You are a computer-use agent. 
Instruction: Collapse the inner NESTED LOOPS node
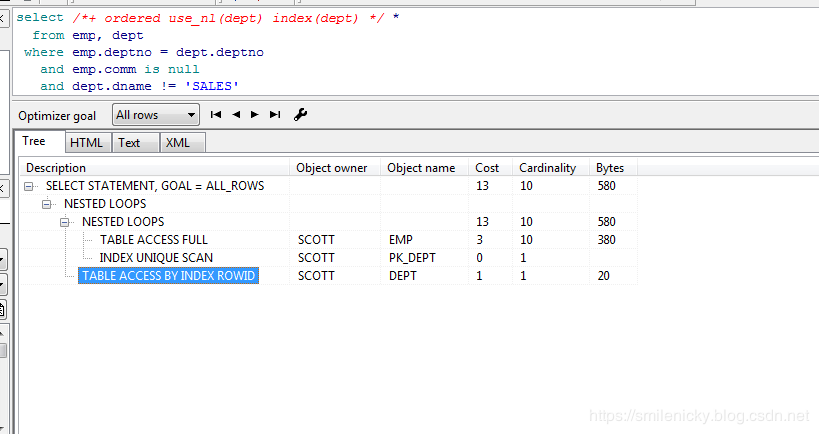tap(64, 222)
